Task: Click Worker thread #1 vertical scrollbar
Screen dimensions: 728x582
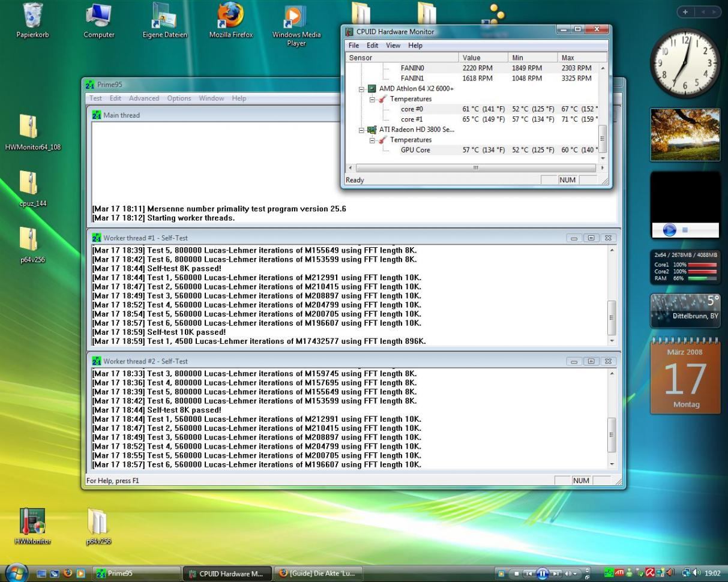Action: pos(612,295)
